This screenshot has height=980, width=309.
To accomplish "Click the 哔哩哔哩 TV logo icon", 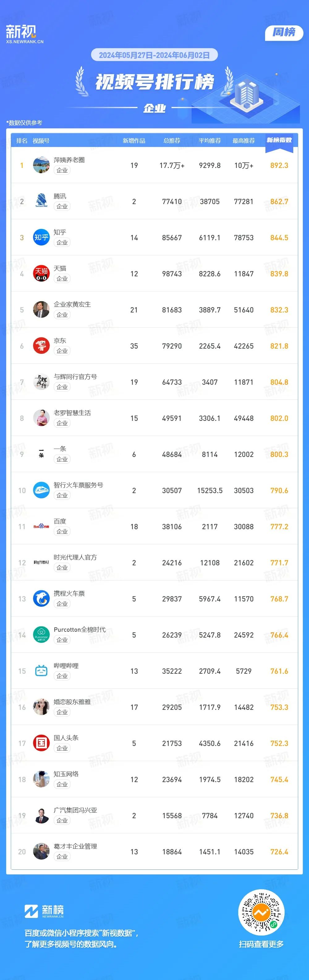I will coord(41,671).
